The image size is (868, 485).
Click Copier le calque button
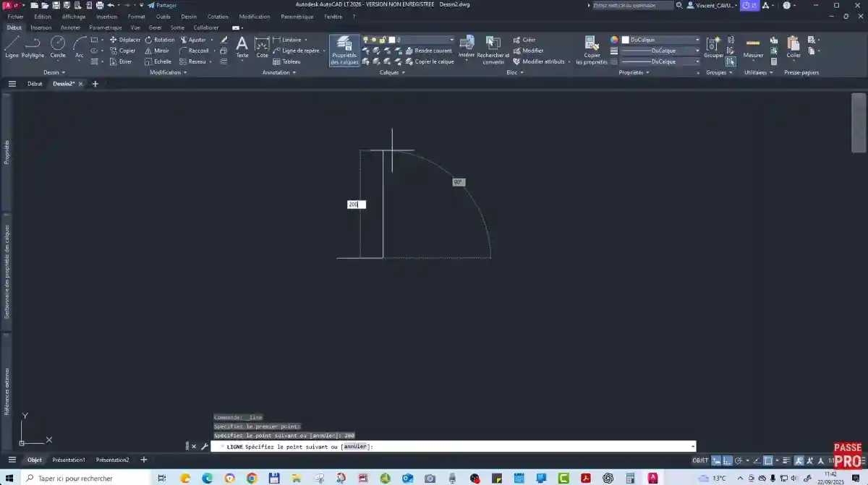point(430,61)
